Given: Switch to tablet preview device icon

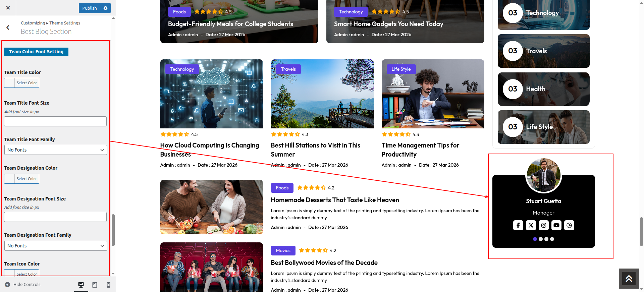Looking at the screenshot, I should click(95, 285).
